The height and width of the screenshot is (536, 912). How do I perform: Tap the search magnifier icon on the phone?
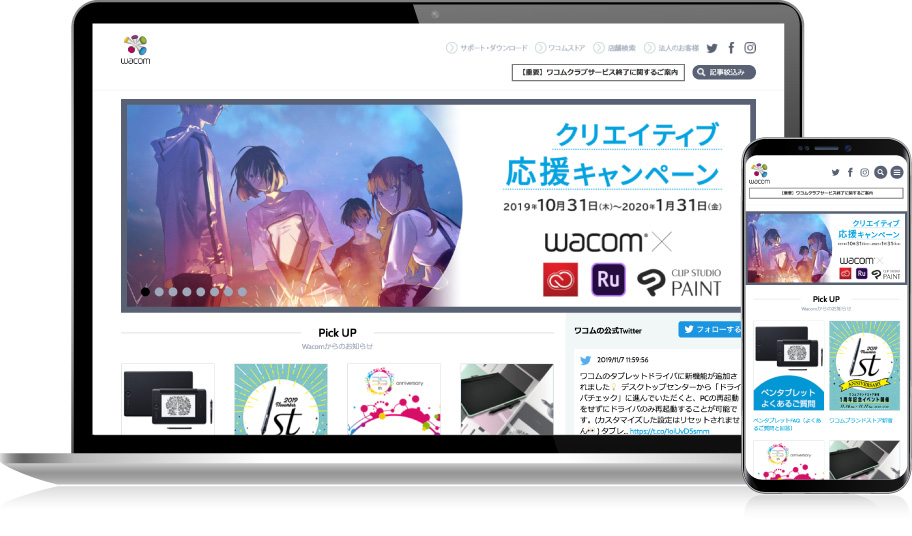click(881, 172)
